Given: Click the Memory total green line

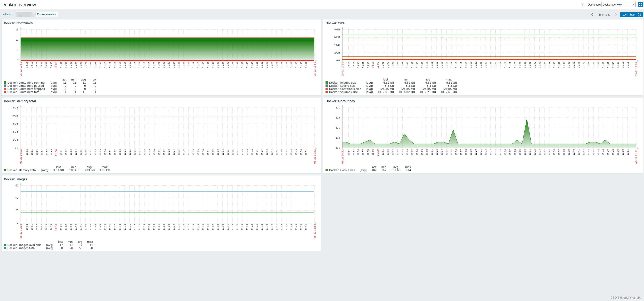Looking at the screenshot, I should [167, 117].
